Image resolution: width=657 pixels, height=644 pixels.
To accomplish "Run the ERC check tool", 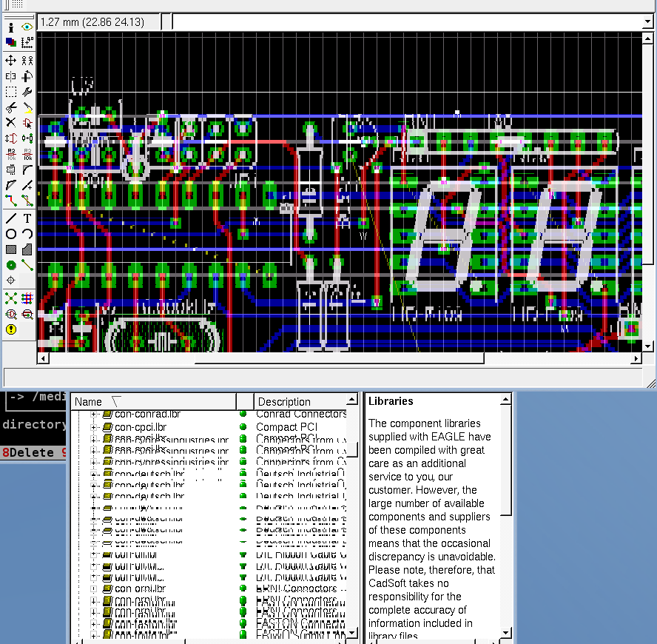I will coord(11,314).
